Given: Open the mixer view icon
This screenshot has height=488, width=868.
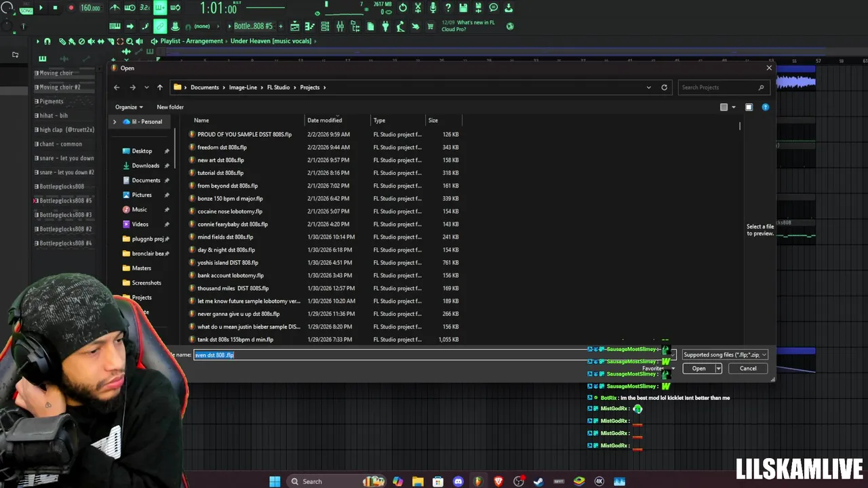Looking at the screenshot, I should click(x=340, y=26).
